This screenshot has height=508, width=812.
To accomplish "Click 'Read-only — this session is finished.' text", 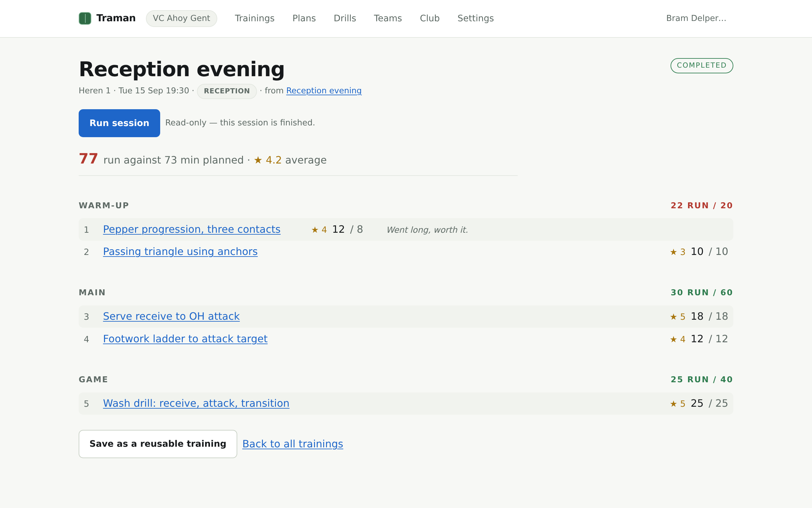I will point(240,123).
